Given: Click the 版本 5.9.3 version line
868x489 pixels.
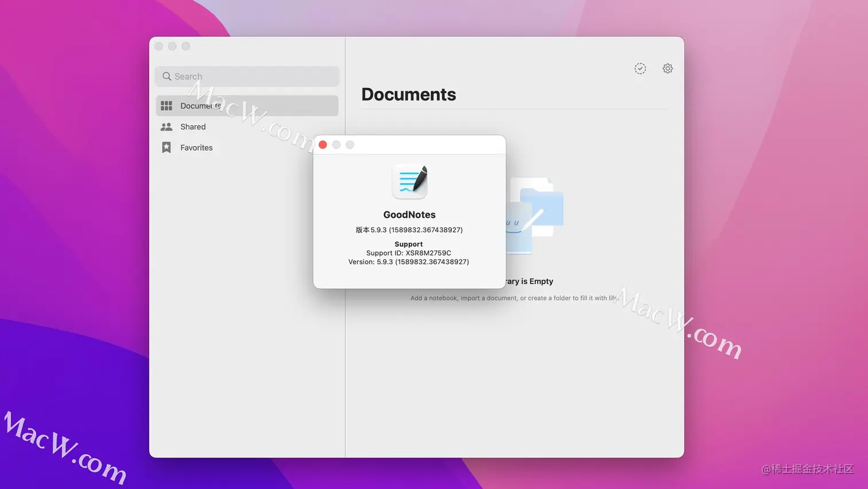Looking at the screenshot, I should coord(409,230).
